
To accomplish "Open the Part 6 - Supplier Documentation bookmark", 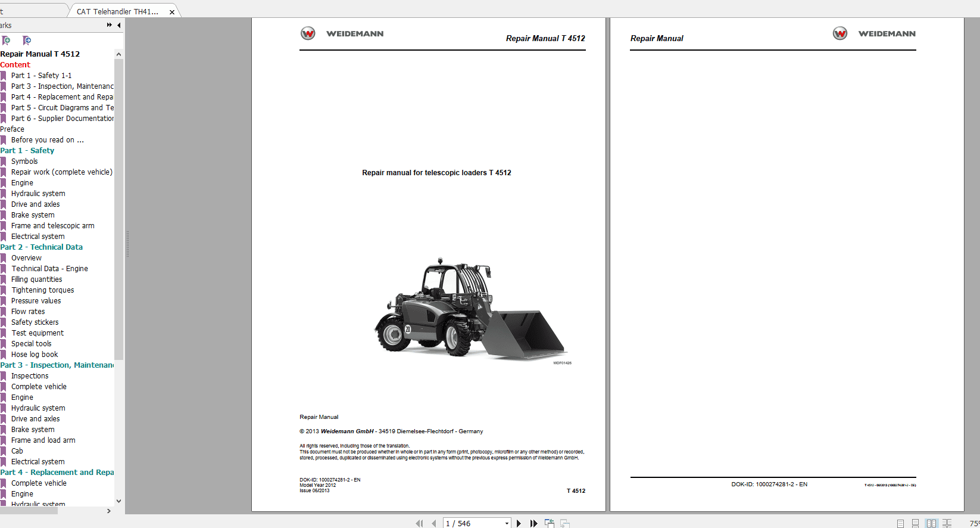I will click(x=62, y=118).
